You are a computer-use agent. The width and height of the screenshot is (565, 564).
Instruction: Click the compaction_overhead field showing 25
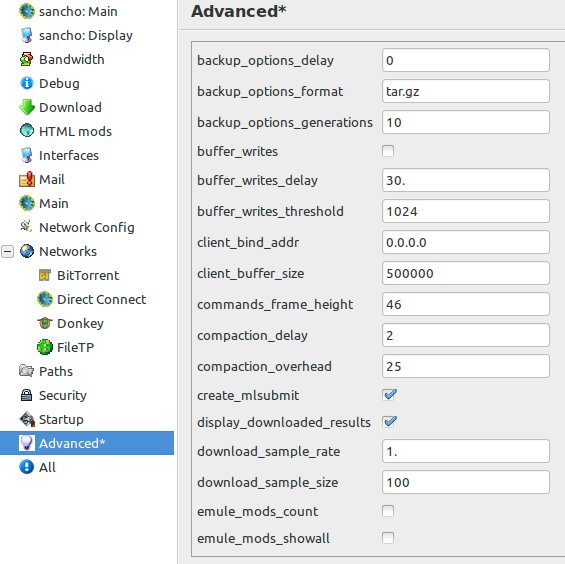click(466, 366)
